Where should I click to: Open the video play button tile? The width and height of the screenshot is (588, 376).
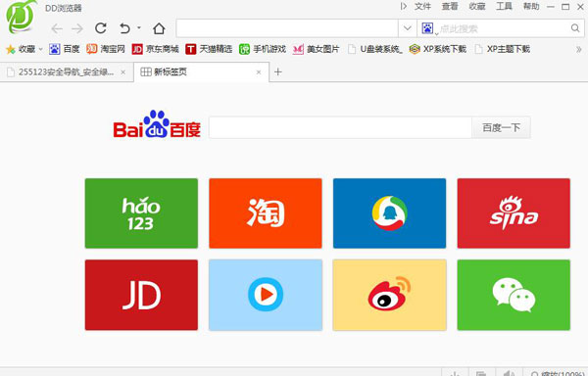(x=266, y=295)
